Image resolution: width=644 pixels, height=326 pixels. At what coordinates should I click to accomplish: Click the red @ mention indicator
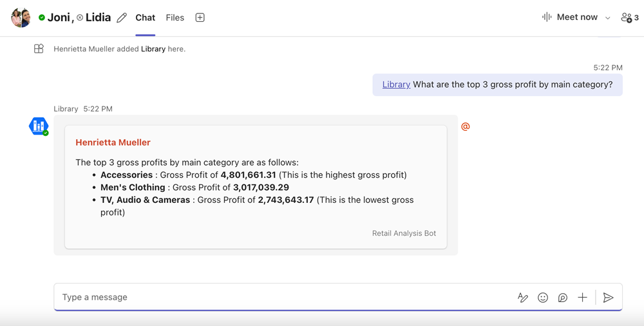click(x=465, y=127)
